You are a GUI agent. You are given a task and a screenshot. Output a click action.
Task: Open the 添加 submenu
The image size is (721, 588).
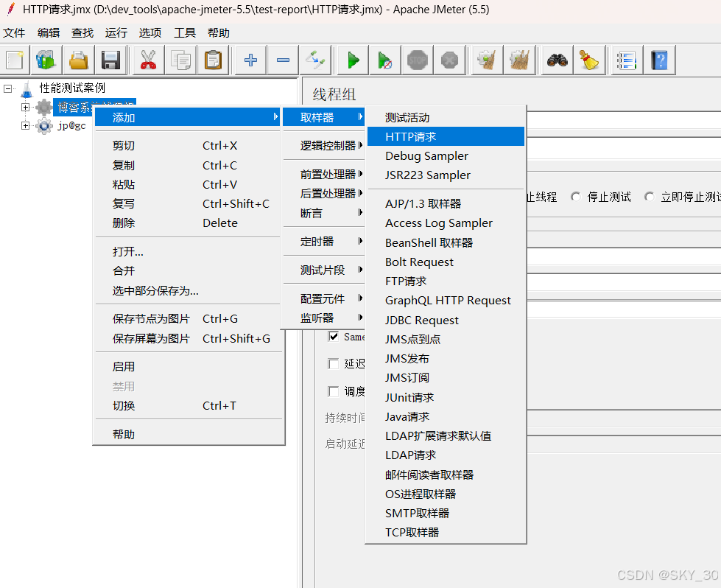click(x=187, y=117)
